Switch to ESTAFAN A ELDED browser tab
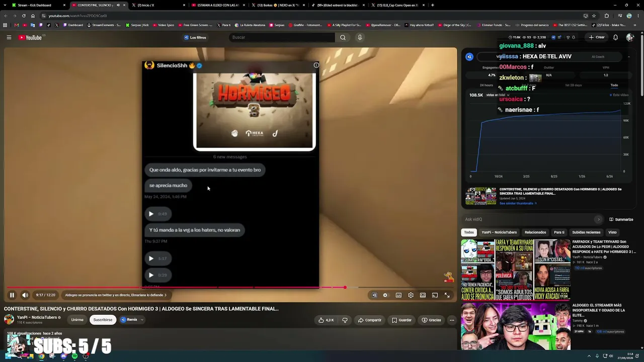The width and height of the screenshot is (644, 362). [219, 5]
